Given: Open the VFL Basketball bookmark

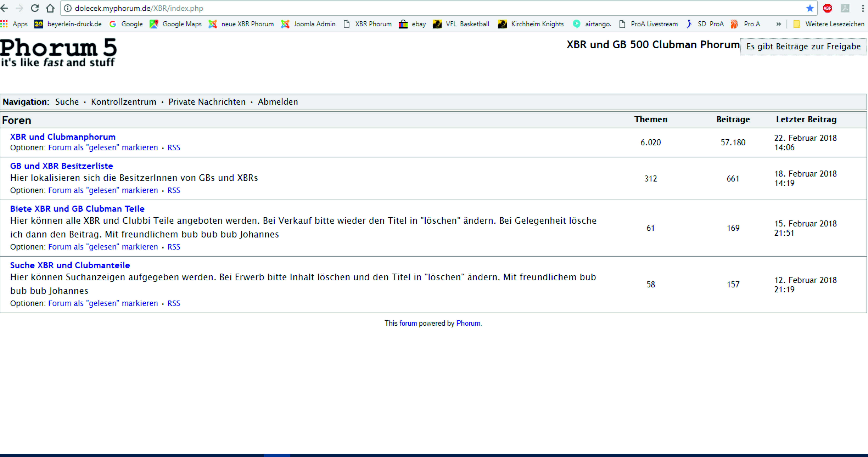Looking at the screenshot, I should click(461, 24).
